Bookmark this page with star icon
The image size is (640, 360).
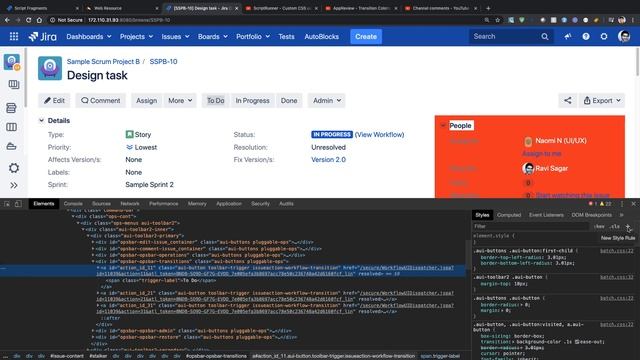click(498, 20)
